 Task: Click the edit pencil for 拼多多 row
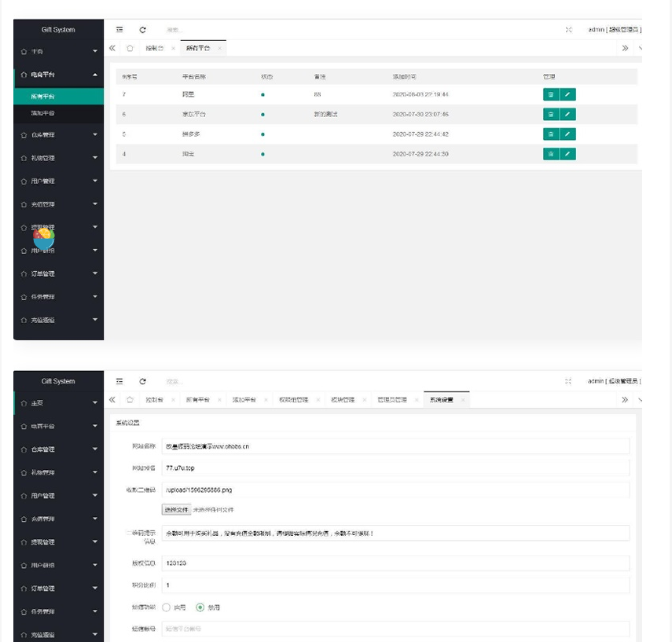[569, 134]
